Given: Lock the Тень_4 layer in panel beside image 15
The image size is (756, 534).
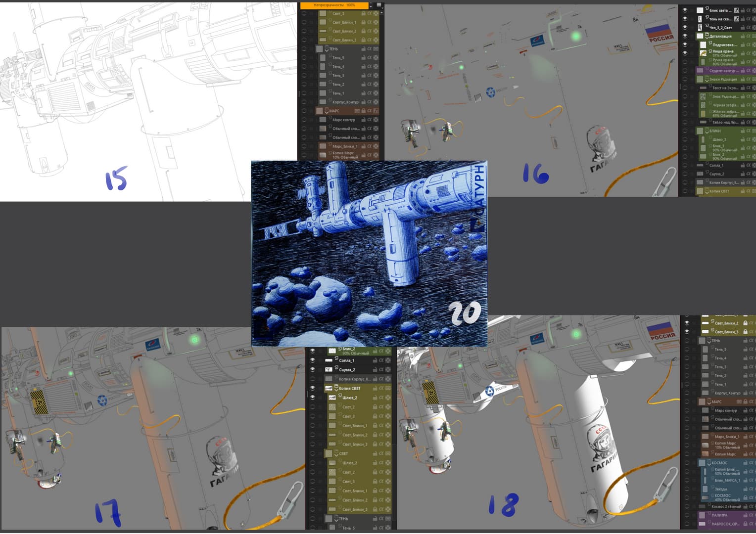Looking at the screenshot, I should pos(363,66).
